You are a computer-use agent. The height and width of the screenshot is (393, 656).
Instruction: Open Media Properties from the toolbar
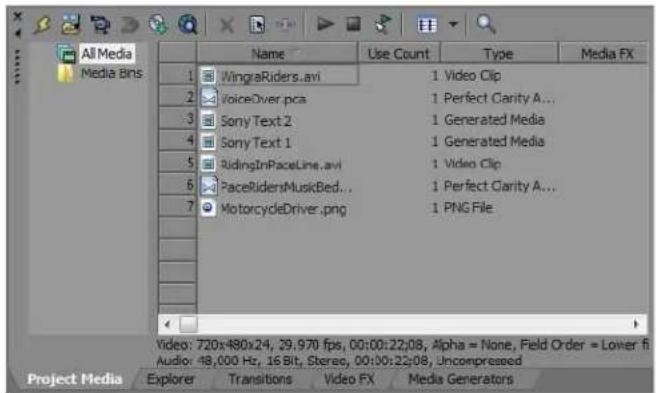click(x=257, y=25)
